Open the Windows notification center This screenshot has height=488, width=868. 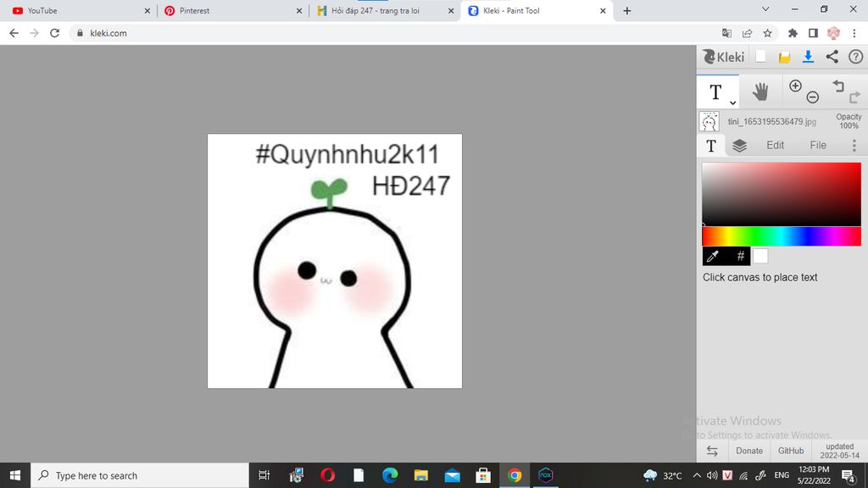click(x=849, y=475)
